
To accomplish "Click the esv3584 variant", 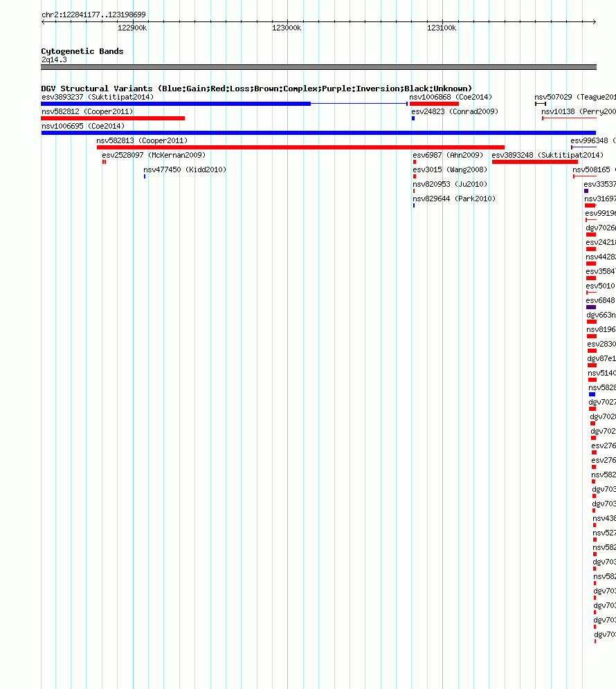I will tap(591, 277).
